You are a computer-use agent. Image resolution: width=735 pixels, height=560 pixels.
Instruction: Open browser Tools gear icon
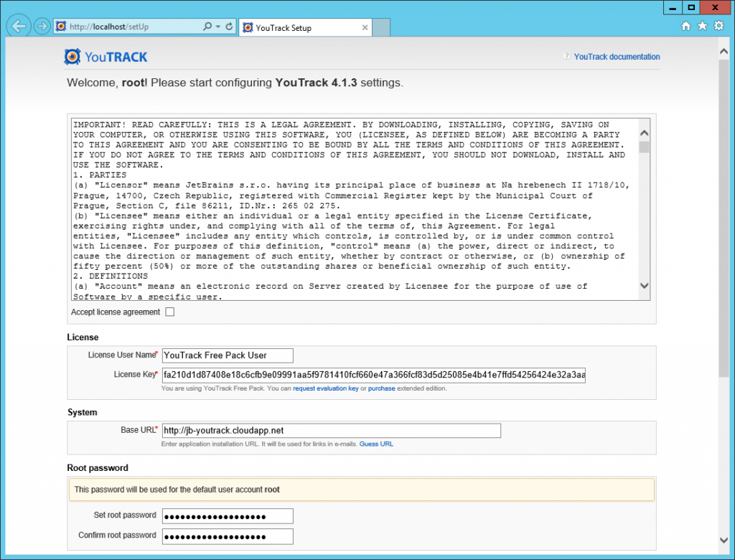[718, 26]
